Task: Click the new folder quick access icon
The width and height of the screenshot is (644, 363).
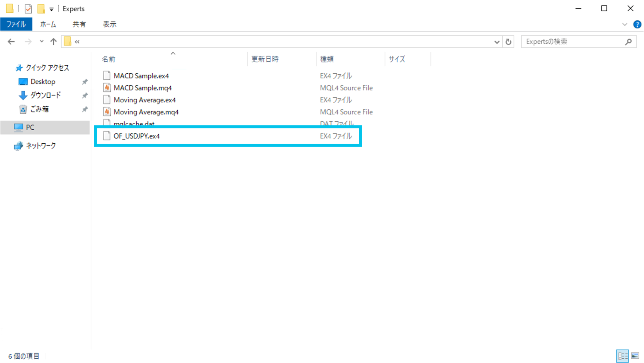Action: pyautogui.click(x=41, y=9)
